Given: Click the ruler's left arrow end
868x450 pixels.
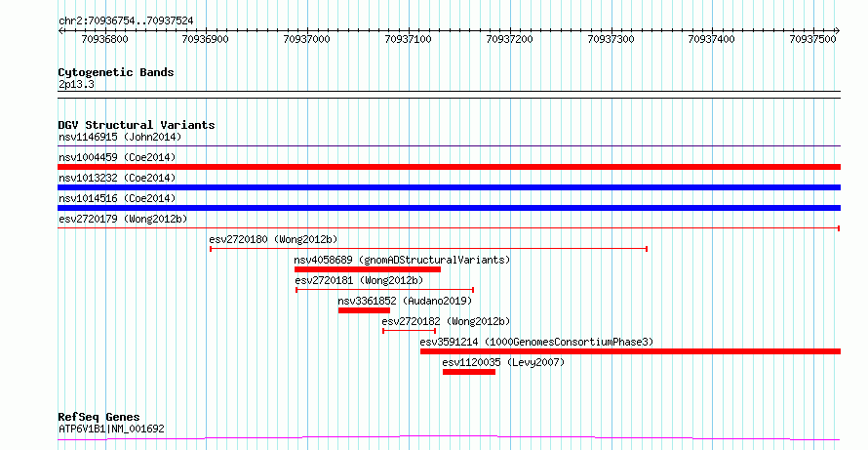Looking at the screenshot, I should (x=60, y=31).
